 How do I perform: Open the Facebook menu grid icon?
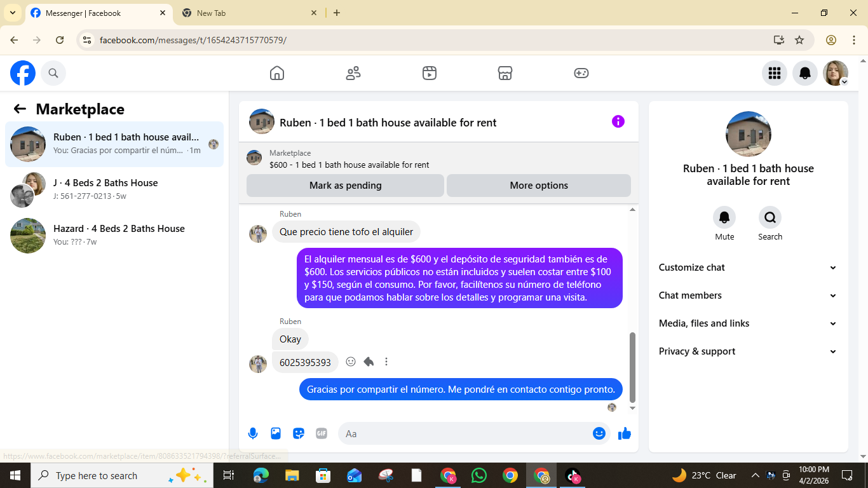[x=775, y=73]
